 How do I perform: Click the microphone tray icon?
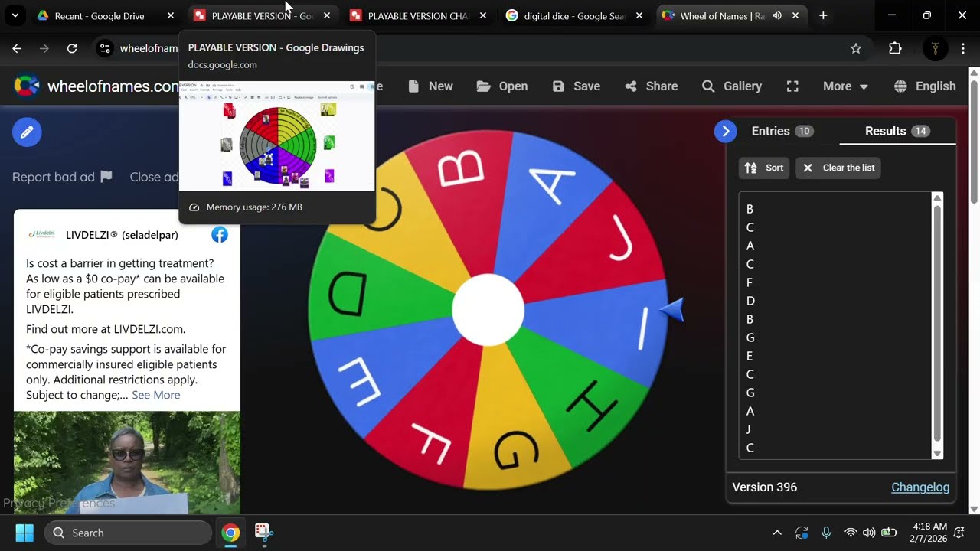point(826,533)
